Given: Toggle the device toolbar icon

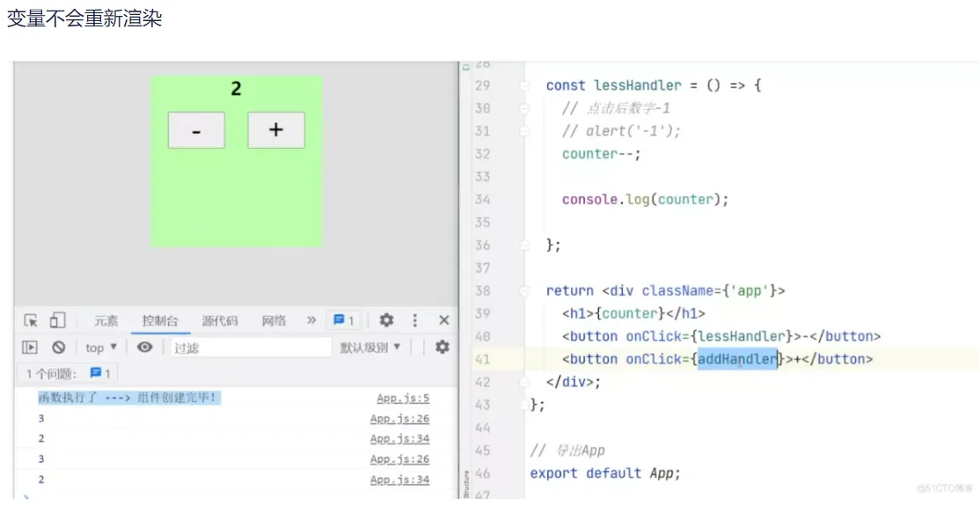Looking at the screenshot, I should [x=57, y=321].
